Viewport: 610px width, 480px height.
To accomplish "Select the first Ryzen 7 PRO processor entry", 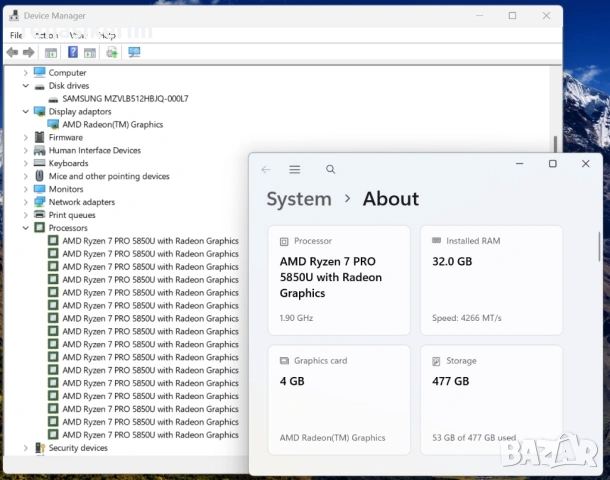I will click(151, 241).
